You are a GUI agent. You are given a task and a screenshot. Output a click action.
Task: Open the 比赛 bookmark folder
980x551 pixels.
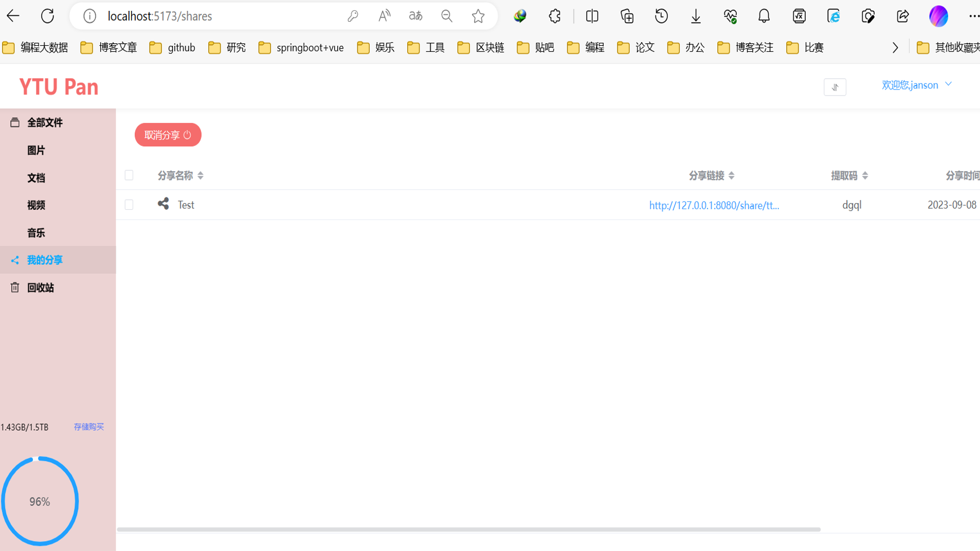(805, 48)
